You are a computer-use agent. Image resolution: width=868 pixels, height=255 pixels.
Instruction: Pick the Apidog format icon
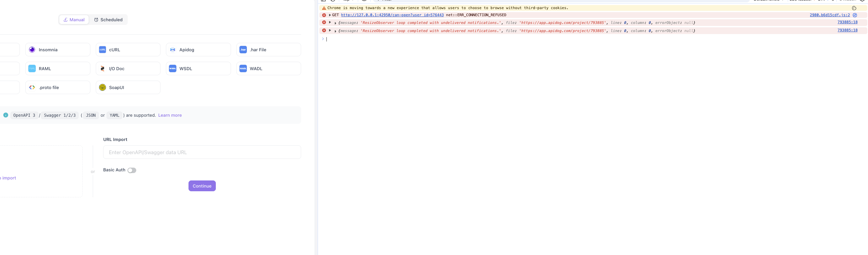tap(173, 50)
